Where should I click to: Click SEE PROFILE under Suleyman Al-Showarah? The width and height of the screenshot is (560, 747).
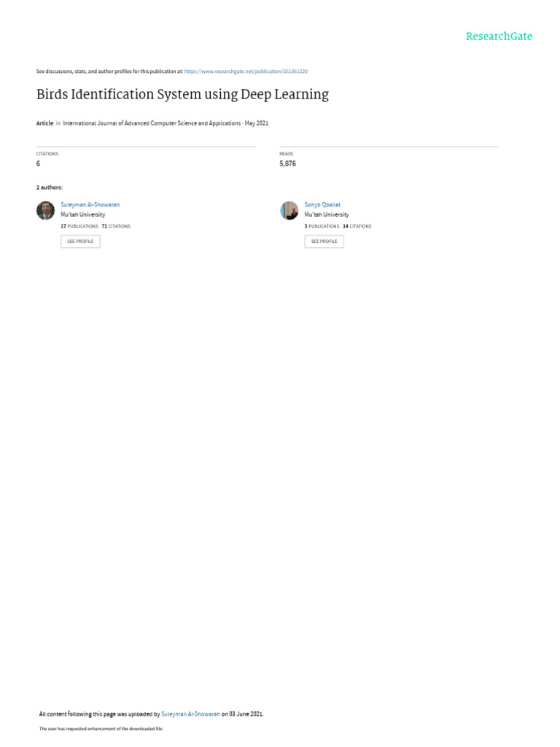[x=80, y=241]
